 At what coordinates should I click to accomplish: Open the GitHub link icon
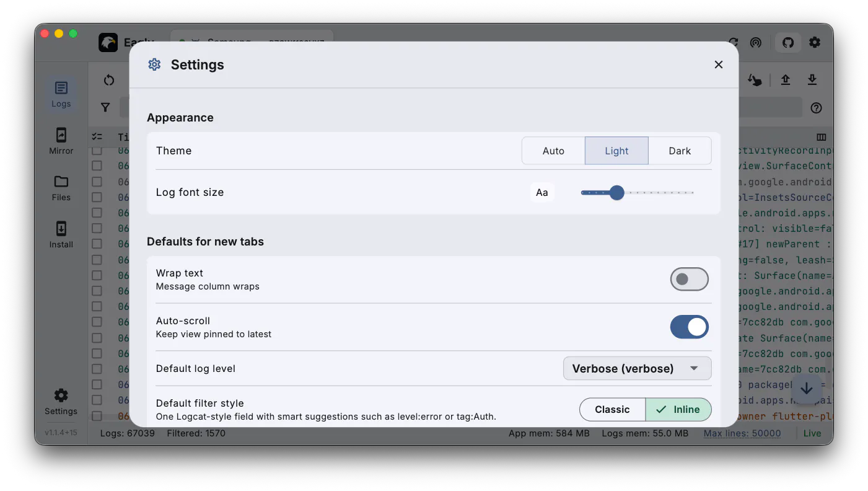788,43
